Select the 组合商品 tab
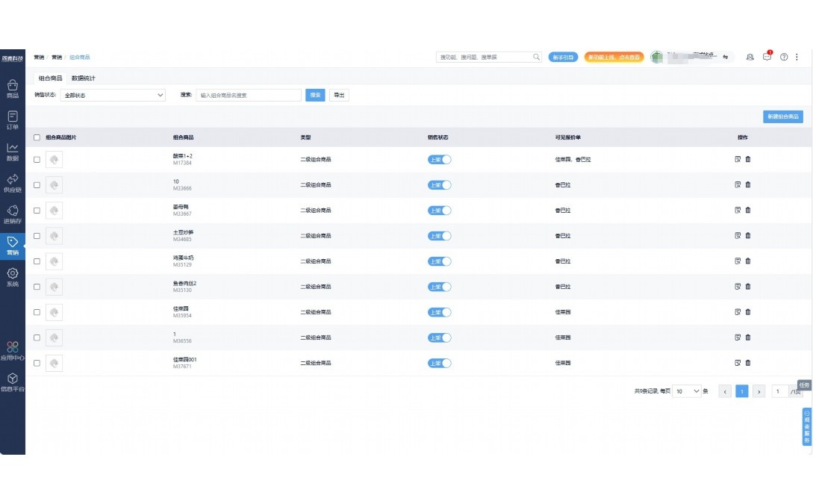The height and width of the screenshot is (504, 813). pyautogui.click(x=50, y=78)
